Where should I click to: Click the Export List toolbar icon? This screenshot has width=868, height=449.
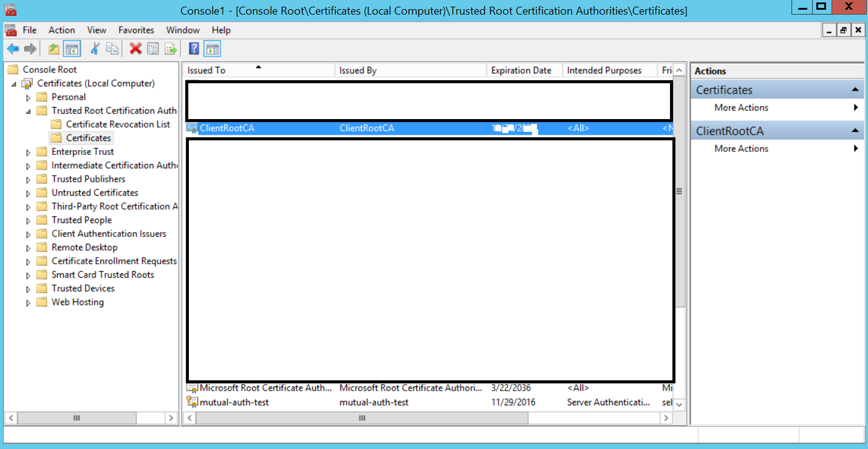pos(171,49)
